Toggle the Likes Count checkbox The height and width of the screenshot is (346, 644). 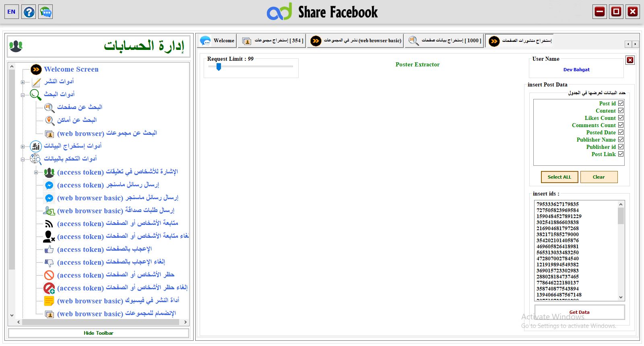coord(621,118)
